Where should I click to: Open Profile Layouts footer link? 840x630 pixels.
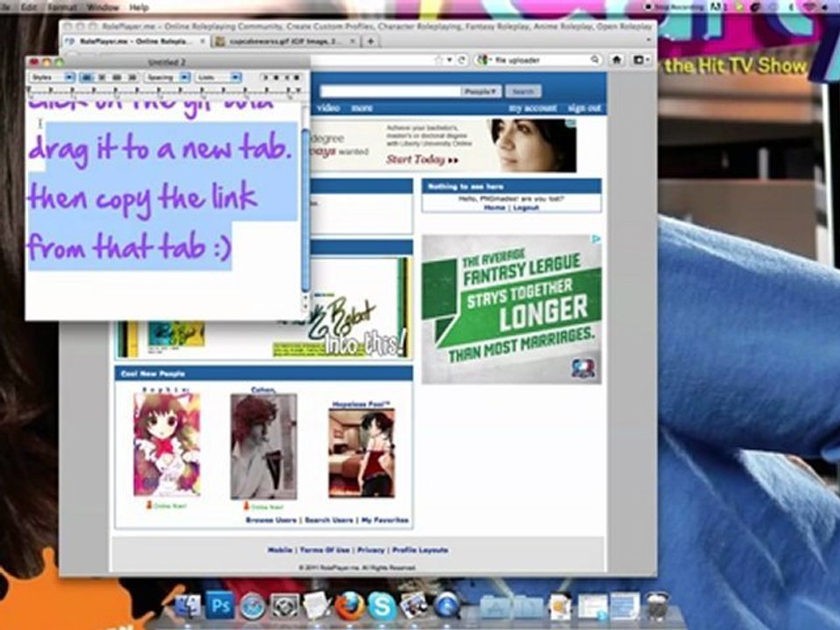421,550
